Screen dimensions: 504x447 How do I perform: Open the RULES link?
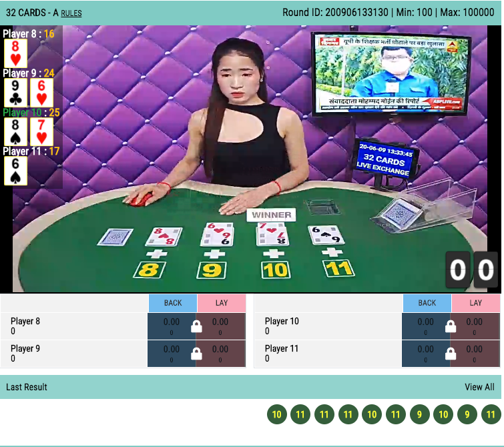71,13
